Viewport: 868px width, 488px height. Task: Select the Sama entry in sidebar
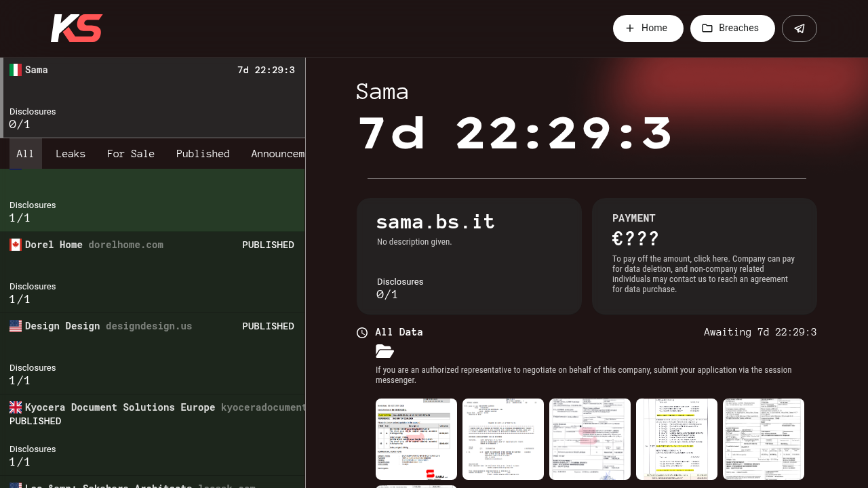(153, 98)
